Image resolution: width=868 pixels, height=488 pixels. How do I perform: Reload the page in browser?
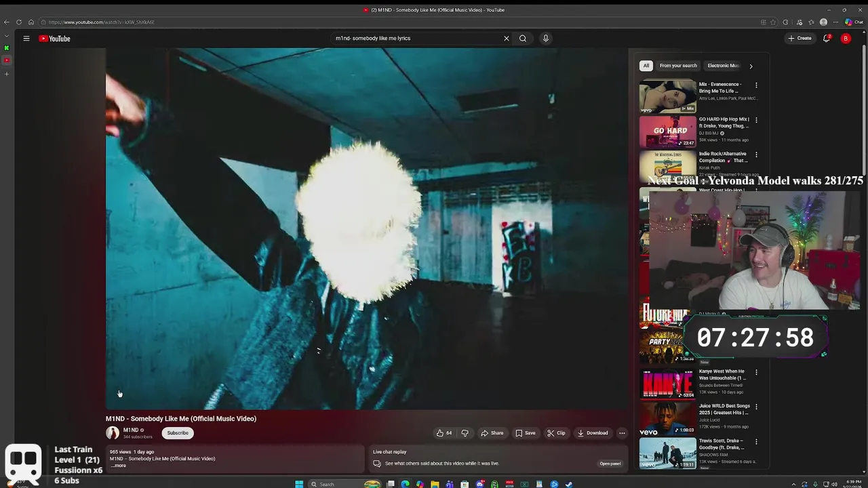coord(19,22)
